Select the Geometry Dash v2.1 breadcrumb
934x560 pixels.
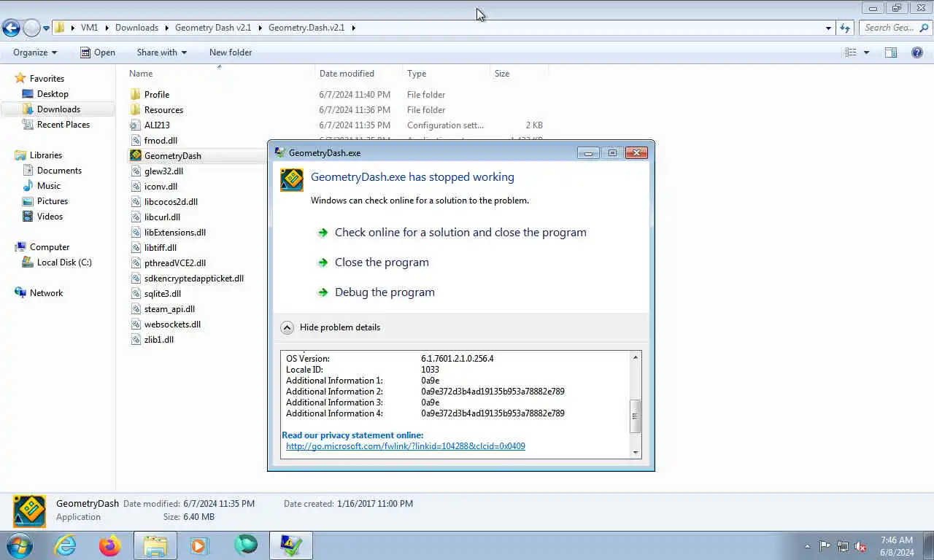coord(213,28)
